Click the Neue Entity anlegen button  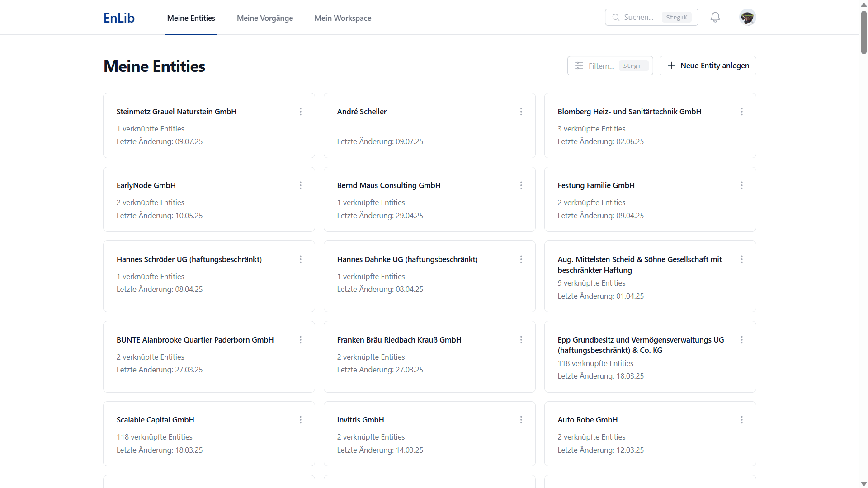point(708,66)
